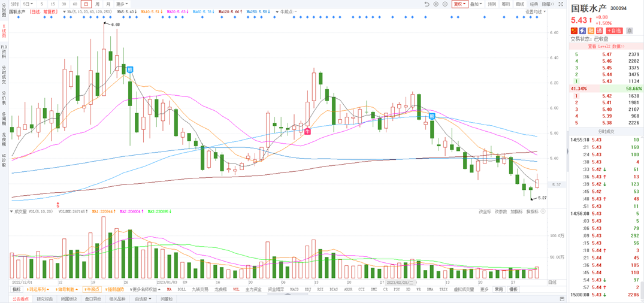Viewport: 644px width, 303px height.
Task: Zoom out the chart with minus icon
Action: coord(445,4)
